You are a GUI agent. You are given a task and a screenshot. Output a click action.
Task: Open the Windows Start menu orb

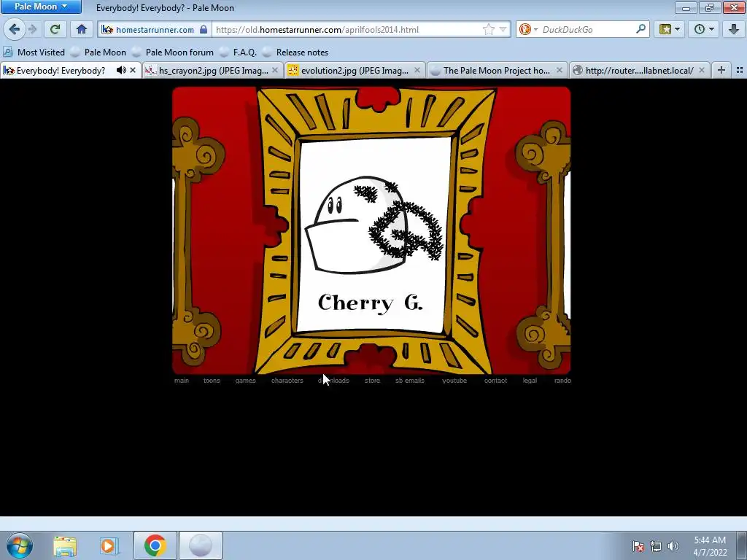(x=19, y=545)
